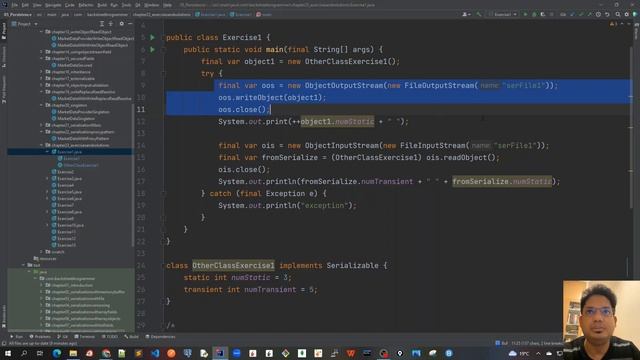Fold the main method in gutter
Screen dimensions: 640x360
[x=164, y=49]
